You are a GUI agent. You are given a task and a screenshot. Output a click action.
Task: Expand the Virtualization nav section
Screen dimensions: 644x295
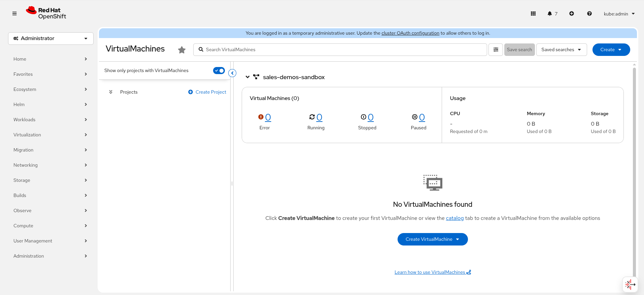[50, 135]
